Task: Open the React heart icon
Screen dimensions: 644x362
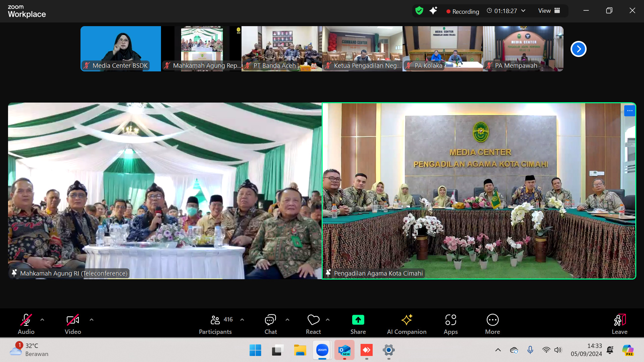Action: tap(313, 320)
